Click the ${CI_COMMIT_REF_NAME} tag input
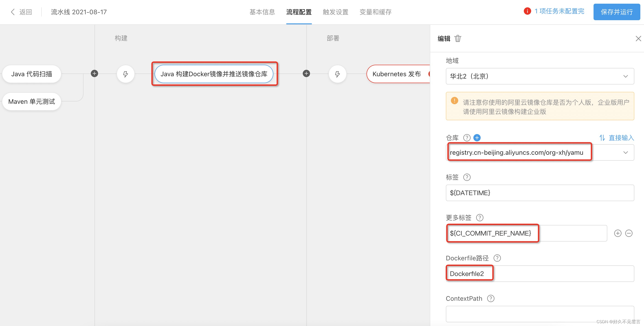 click(x=526, y=233)
